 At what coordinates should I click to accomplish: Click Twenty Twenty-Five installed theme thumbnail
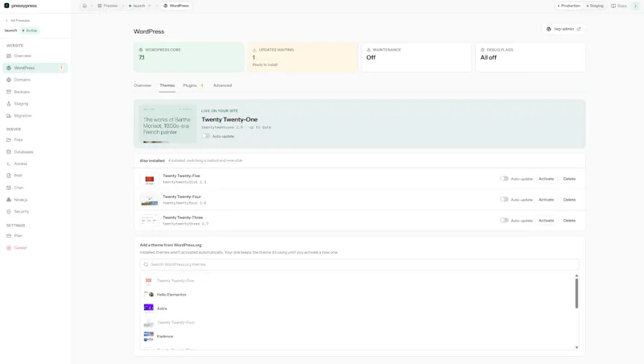tap(149, 179)
